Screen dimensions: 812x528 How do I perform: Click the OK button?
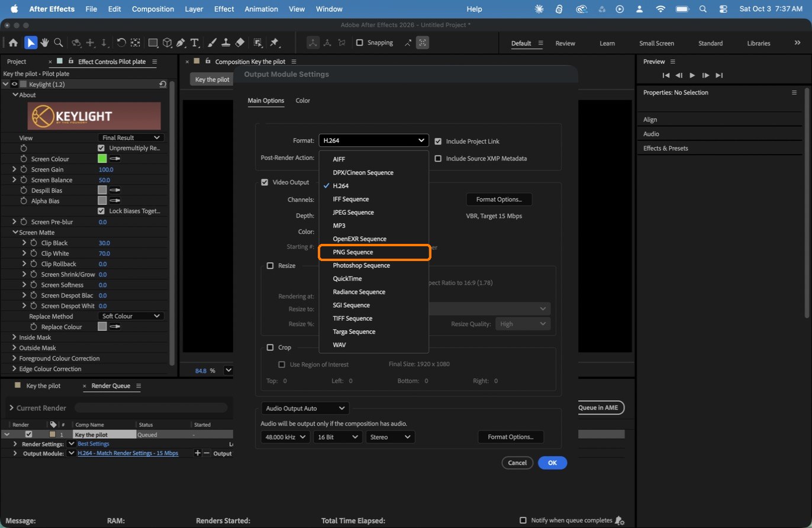(x=552, y=463)
